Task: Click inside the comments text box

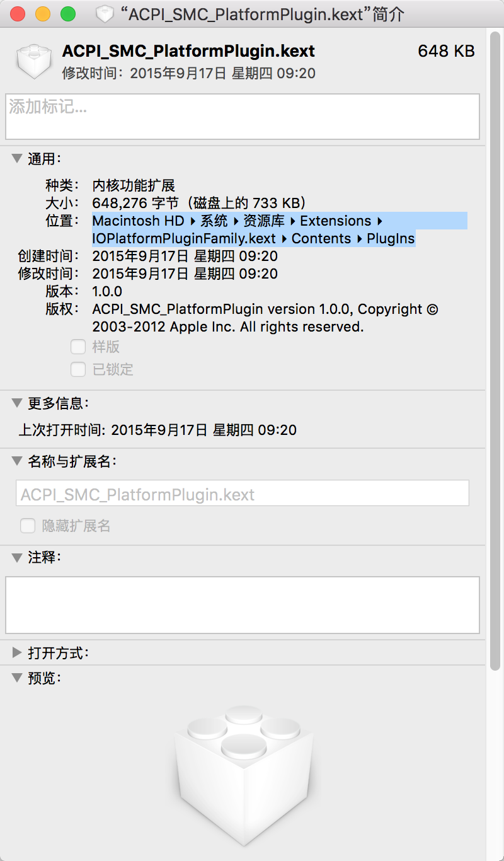Action: [x=243, y=604]
